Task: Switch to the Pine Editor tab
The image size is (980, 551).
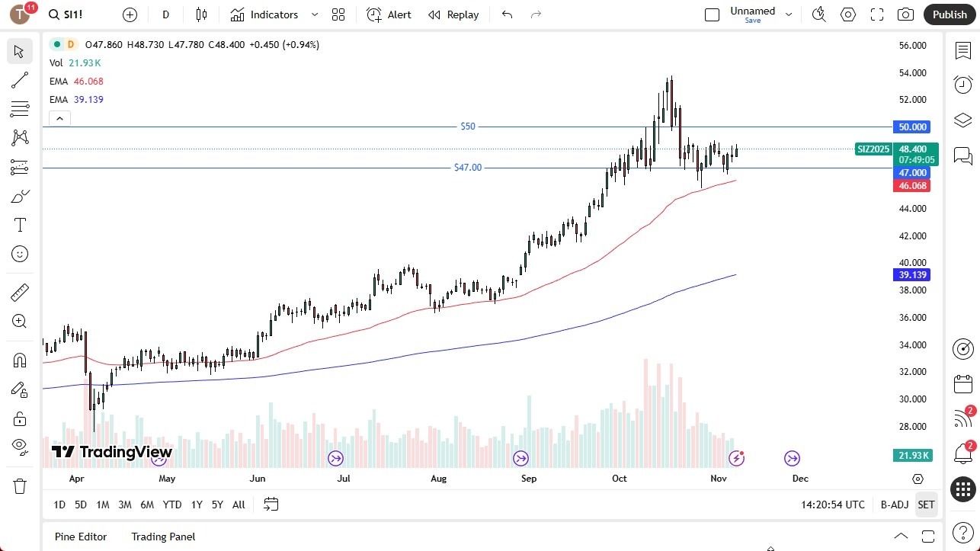Action: tap(80, 537)
